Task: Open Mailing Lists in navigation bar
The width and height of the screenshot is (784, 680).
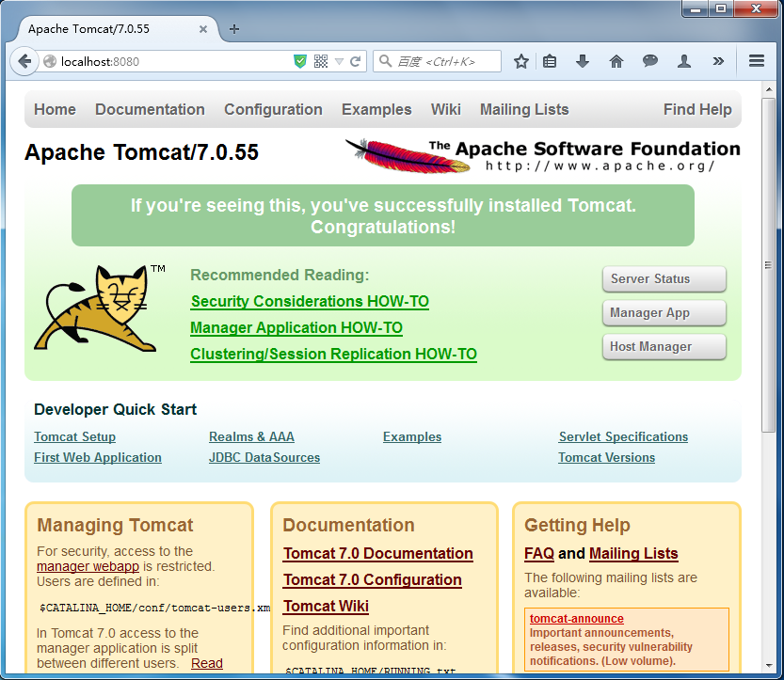Action: [524, 109]
